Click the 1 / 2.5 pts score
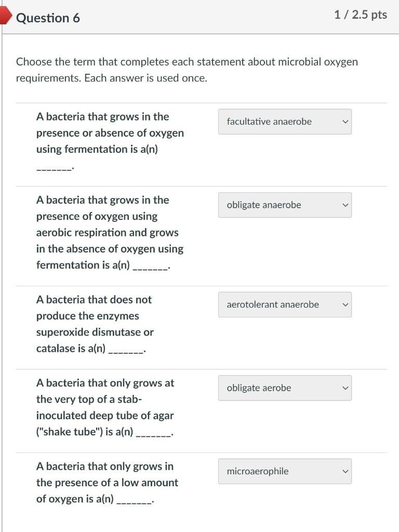399x532 pixels. click(x=361, y=15)
